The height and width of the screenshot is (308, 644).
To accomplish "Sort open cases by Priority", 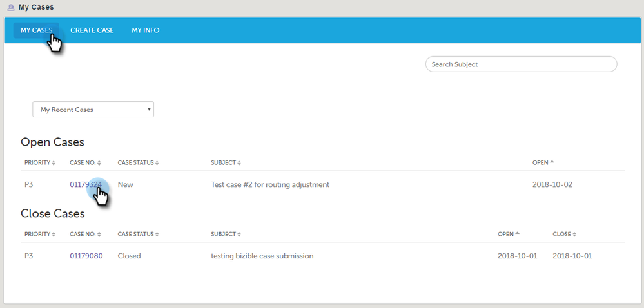I will 39,163.
